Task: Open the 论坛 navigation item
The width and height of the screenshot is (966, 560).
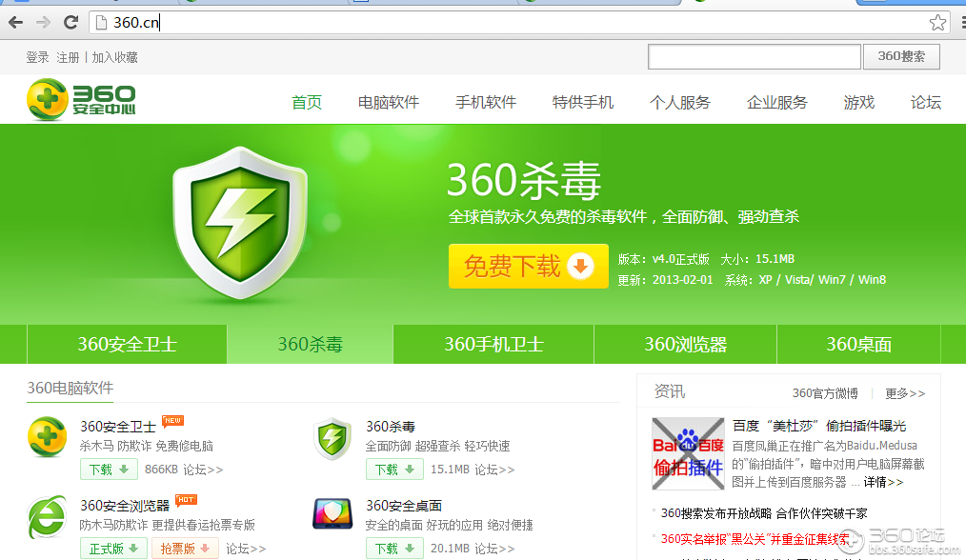Action: (926, 102)
